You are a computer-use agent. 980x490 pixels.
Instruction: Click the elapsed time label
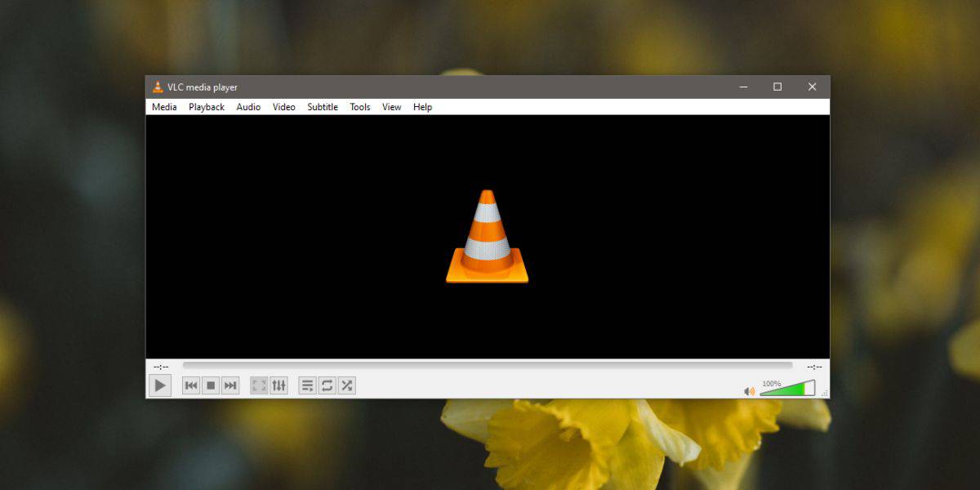[x=161, y=367]
